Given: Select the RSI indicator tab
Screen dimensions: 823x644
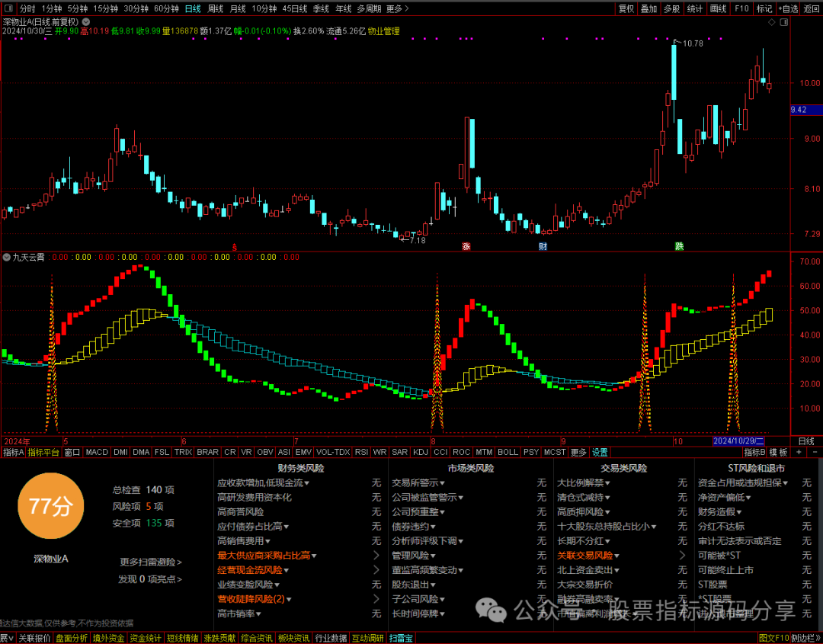Looking at the screenshot, I should [361, 453].
